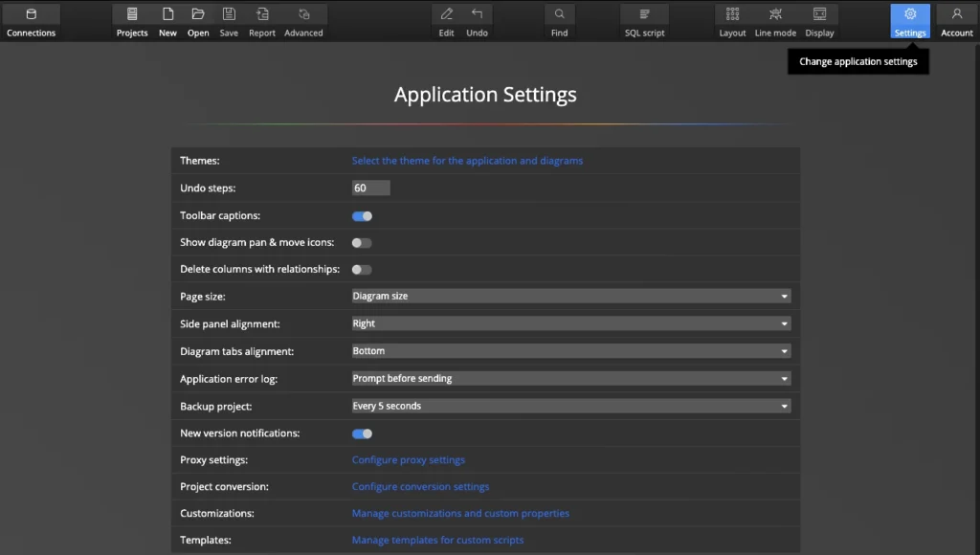This screenshot has width=980, height=555.
Task: Open the Account user icon
Action: [x=956, y=15]
